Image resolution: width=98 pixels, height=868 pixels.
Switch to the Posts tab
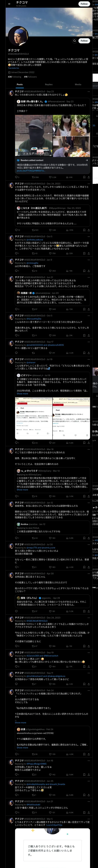coord(20,85)
